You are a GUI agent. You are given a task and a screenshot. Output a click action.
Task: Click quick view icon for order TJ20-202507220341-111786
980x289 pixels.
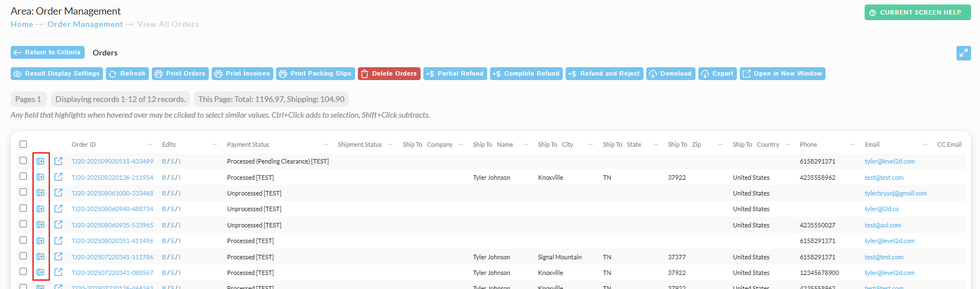[x=40, y=257]
